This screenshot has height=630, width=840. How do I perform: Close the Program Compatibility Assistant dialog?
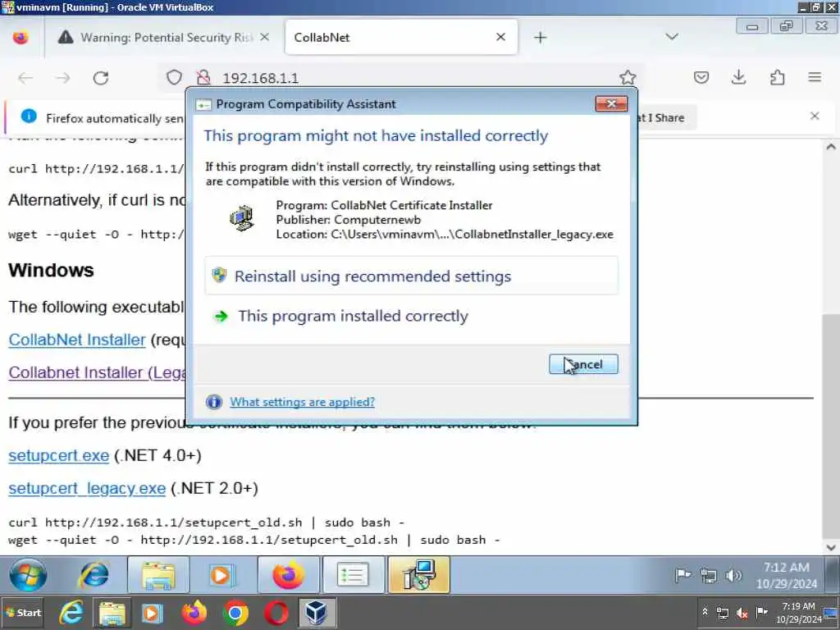[611, 104]
